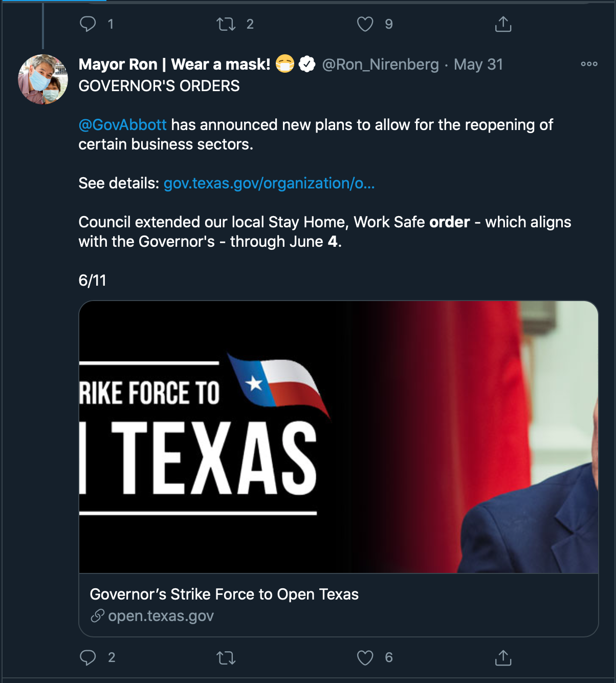Open the tweet's May 31 timestamp
Viewport: 616px width, 683px height.
478,65
